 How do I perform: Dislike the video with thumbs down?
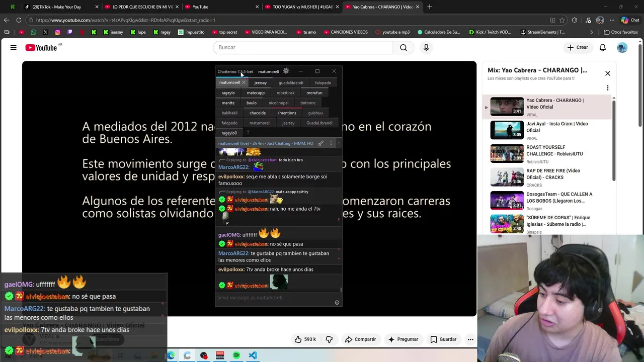[x=329, y=339]
